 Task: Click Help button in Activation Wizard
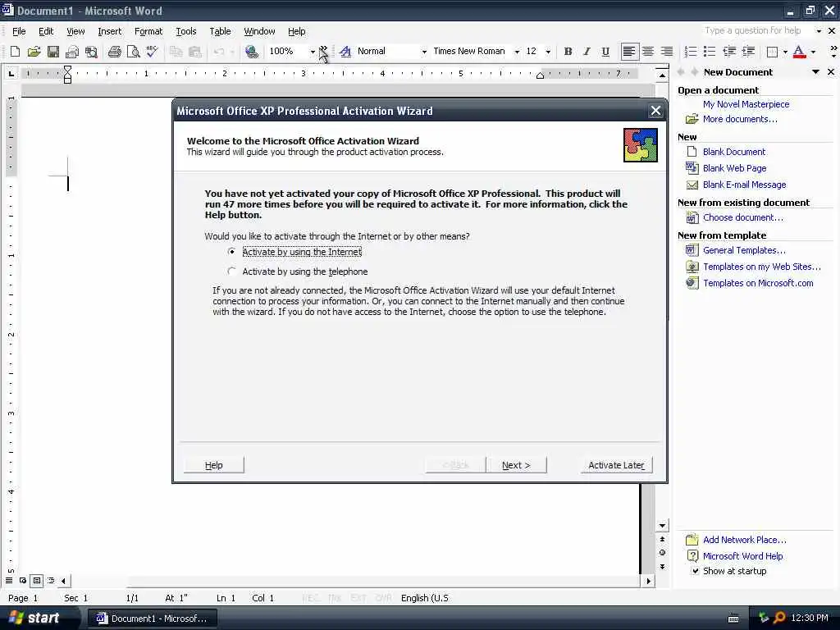click(214, 465)
